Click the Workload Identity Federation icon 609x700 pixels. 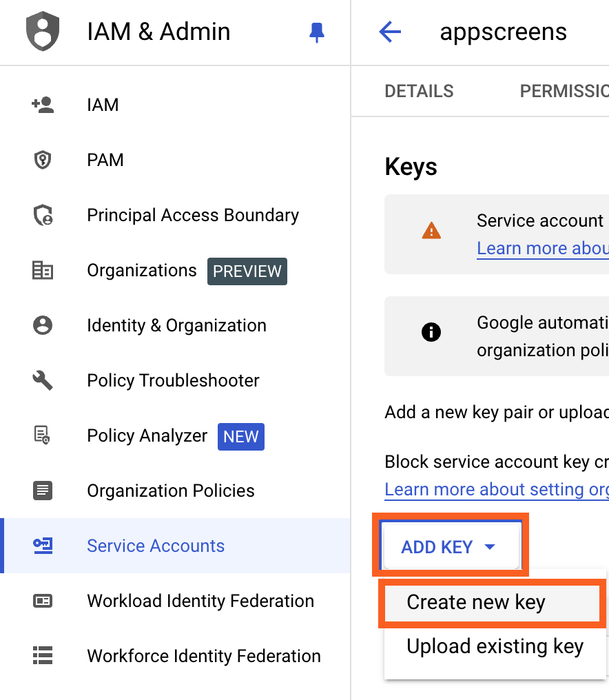point(43,601)
